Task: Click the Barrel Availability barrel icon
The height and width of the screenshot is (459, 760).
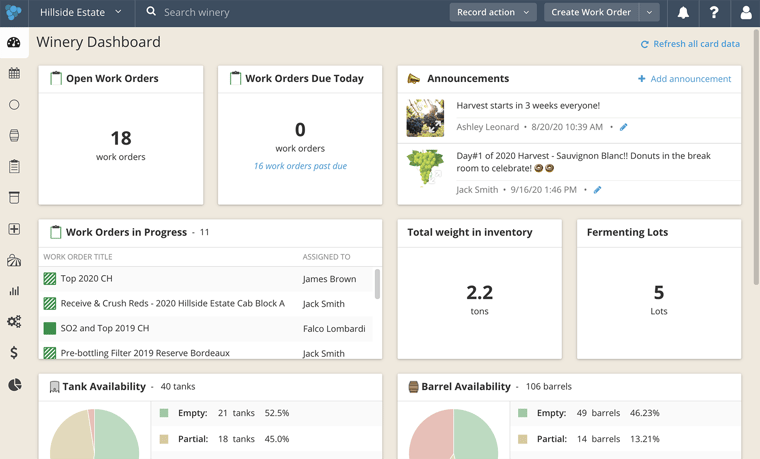Action: (413, 386)
